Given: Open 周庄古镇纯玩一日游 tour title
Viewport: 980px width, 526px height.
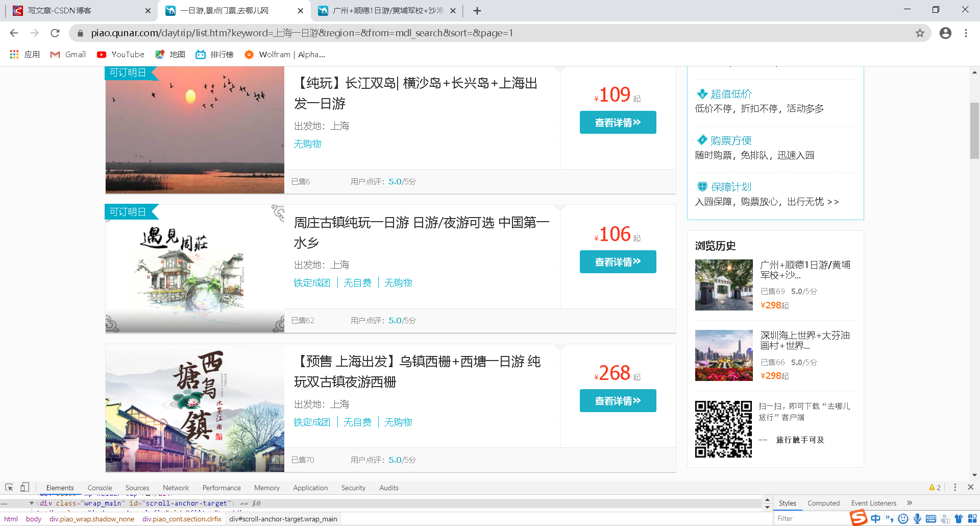Looking at the screenshot, I should click(421, 232).
